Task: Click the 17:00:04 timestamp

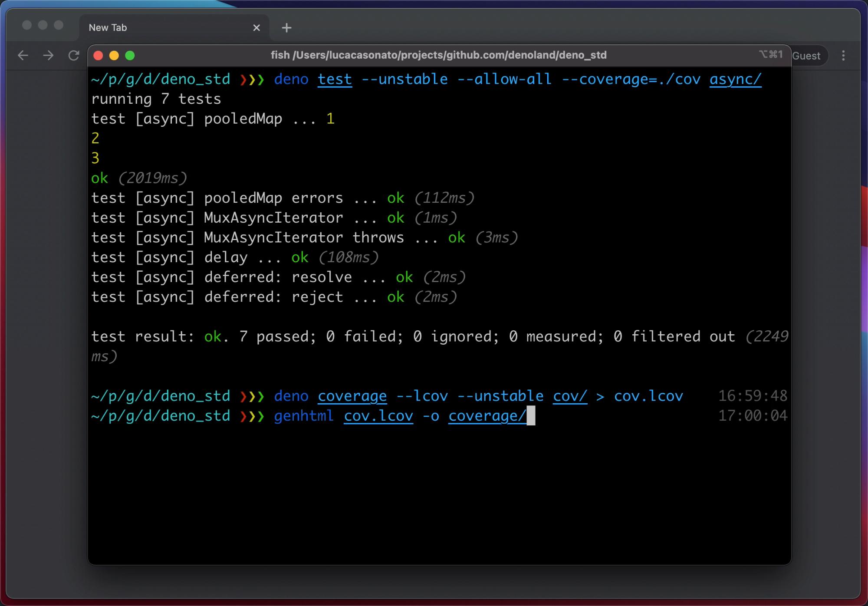Action: click(x=753, y=416)
